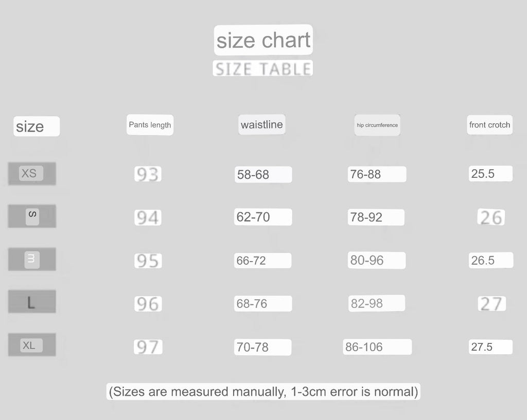The image size is (527, 420).
Task: Choose the XL size label
Action: click(x=31, y=345)
